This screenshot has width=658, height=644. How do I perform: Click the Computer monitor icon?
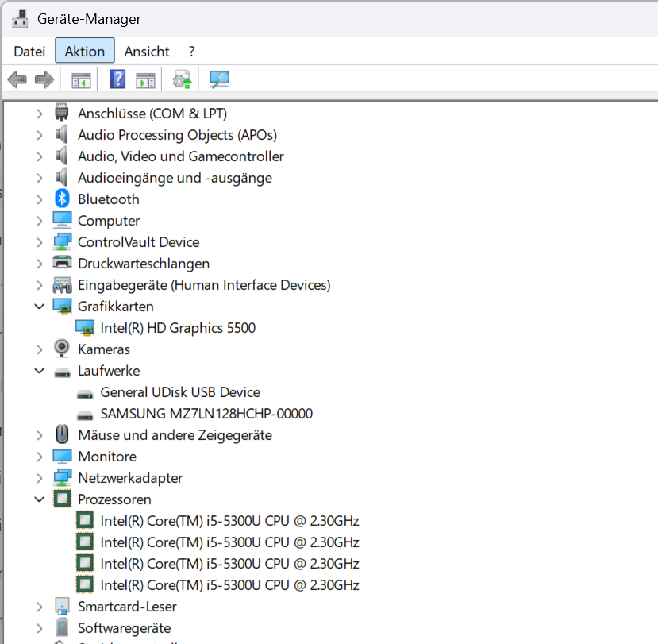pyautogui.click(x=62, y=221)
